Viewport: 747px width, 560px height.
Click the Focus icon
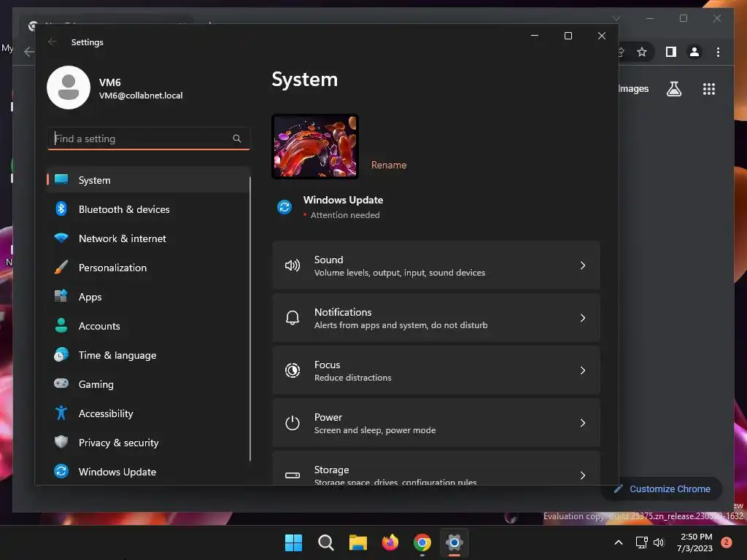(292, 370)
